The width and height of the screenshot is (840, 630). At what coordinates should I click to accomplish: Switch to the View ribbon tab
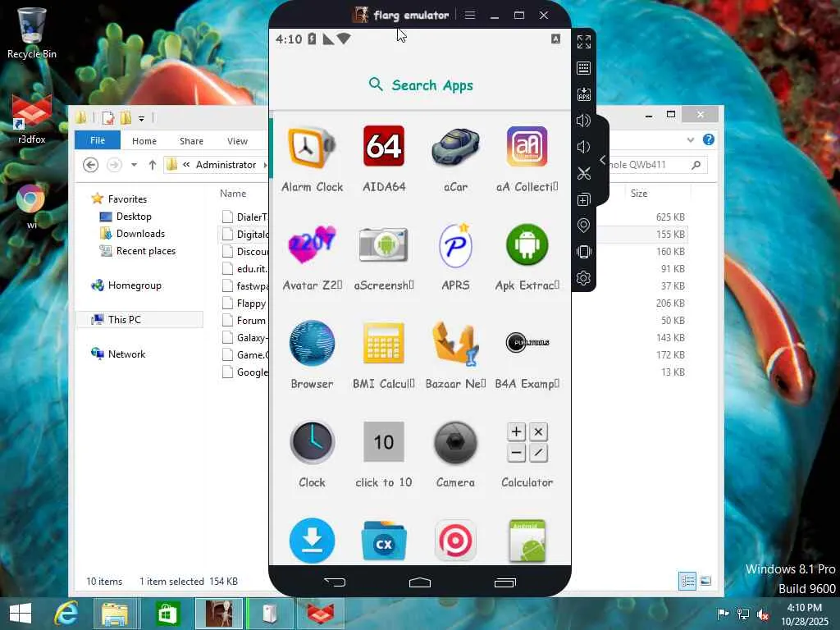(237, 141)
